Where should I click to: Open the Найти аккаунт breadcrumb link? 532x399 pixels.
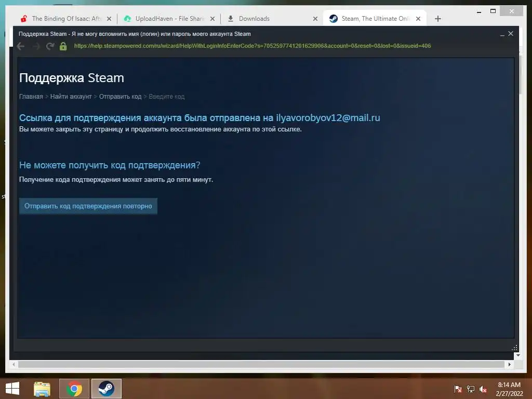click(71, 96)
